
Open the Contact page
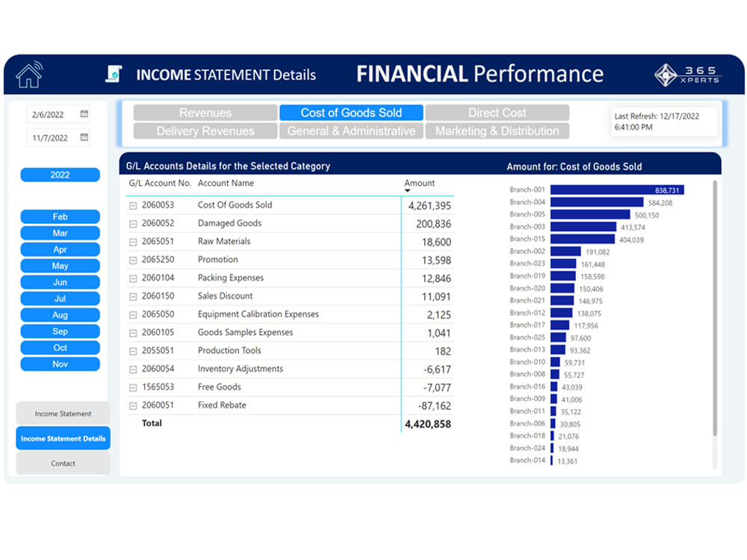(x=63, y=463)
